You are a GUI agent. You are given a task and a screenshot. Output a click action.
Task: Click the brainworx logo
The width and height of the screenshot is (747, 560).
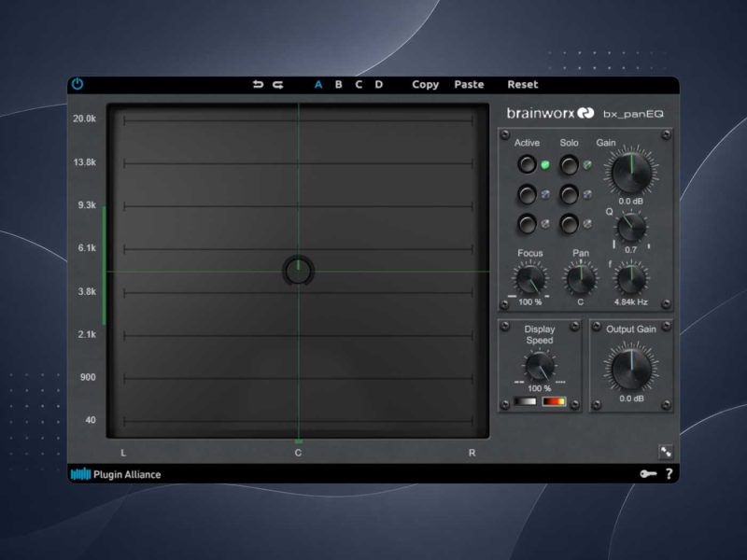(x=550, y=113)
